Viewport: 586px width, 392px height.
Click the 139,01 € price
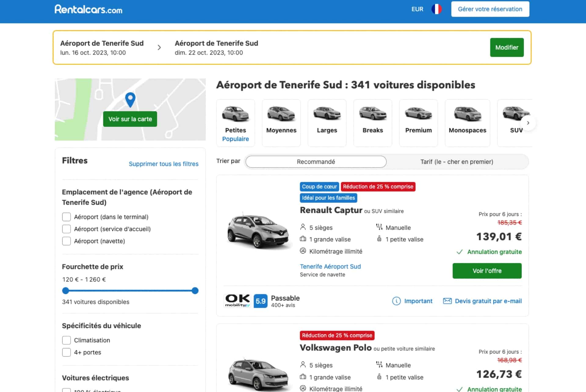(x=499, y=237)
